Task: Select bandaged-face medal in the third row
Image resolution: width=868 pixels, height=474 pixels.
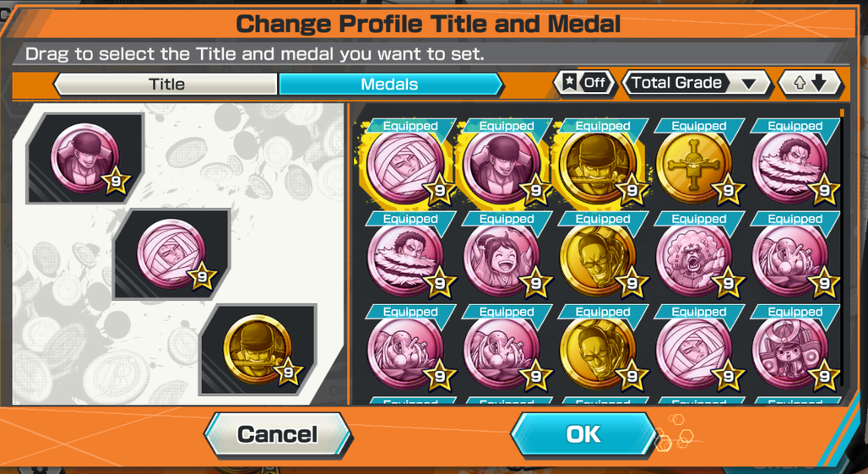Action: 693,352
